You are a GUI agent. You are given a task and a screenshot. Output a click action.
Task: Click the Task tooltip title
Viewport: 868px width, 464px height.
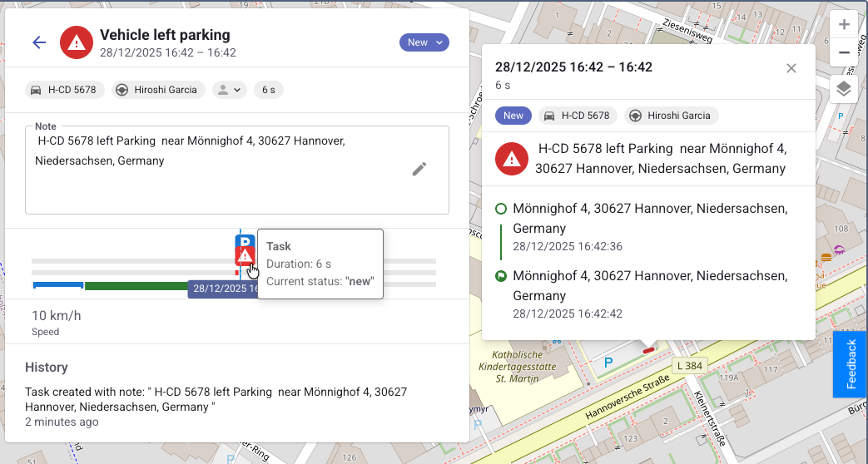point(279,247)
